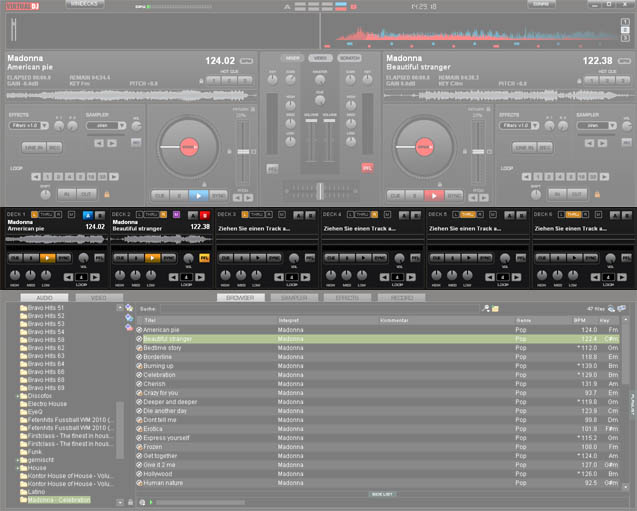The height and width of the screenshot is (511, 637).
Task: Click left deck pitch slider handle
Action: tap(243, 152)
